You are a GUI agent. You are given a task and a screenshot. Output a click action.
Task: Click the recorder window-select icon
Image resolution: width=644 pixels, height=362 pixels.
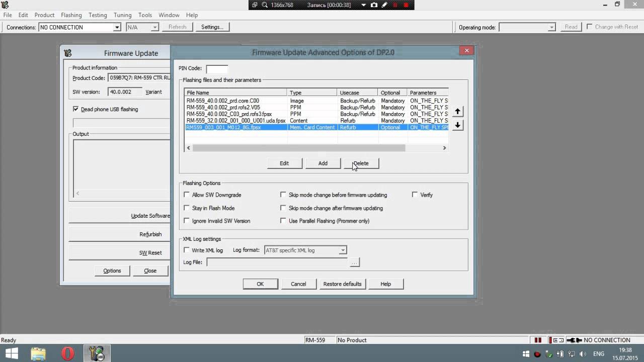click(255, 5)
